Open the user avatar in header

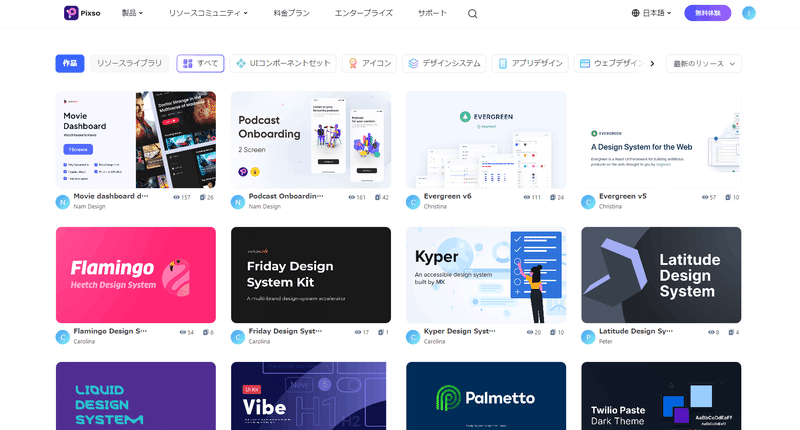748,13
